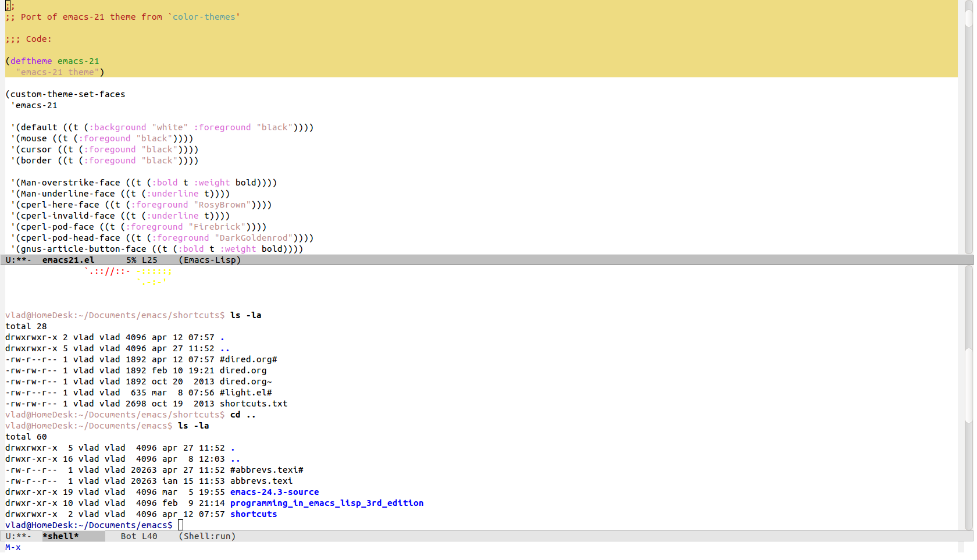The height and width of the screenshot is (560, 977).
Task: Click the 'cd ..' command text
Action: click(243, 415)
